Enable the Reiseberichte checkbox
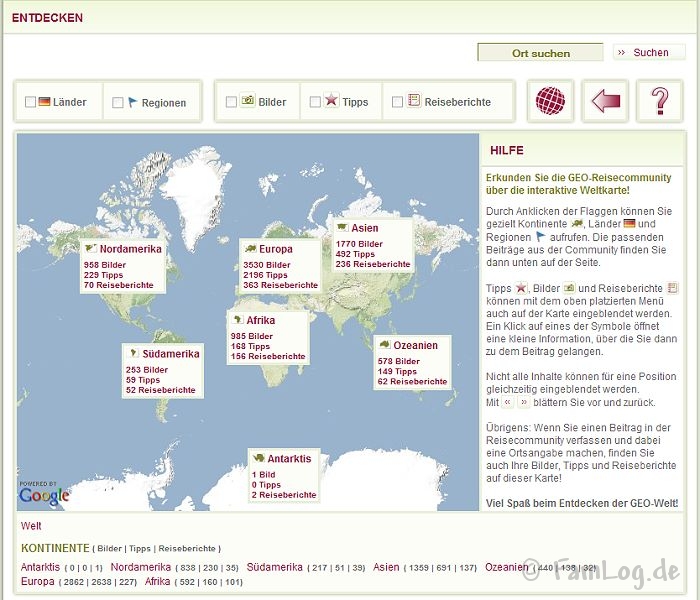The width and height of the screenshot is (700, 600). [397, 102]
